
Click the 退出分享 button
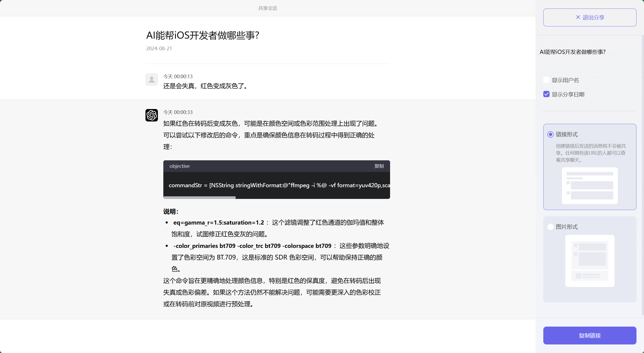tap(590, 17)
